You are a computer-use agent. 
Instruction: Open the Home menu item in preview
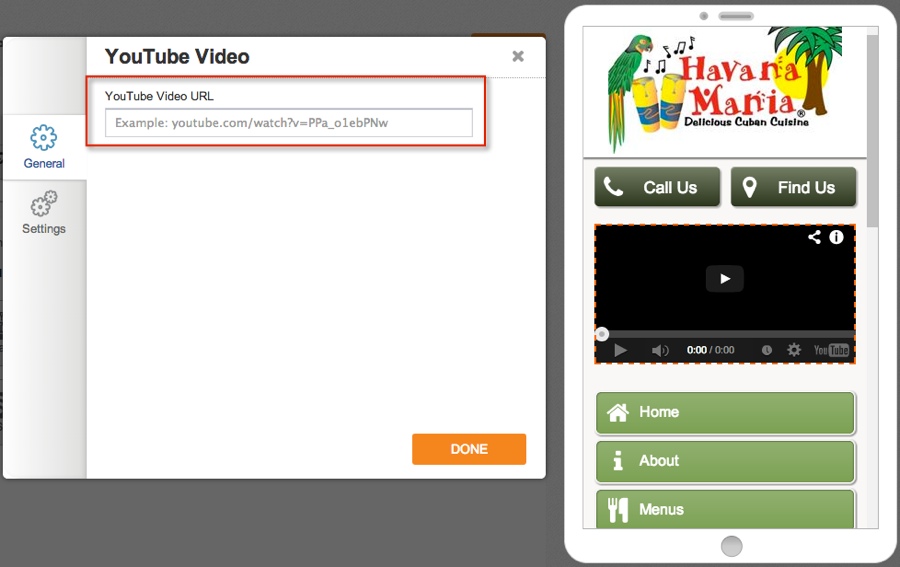[x=726, y=413]
